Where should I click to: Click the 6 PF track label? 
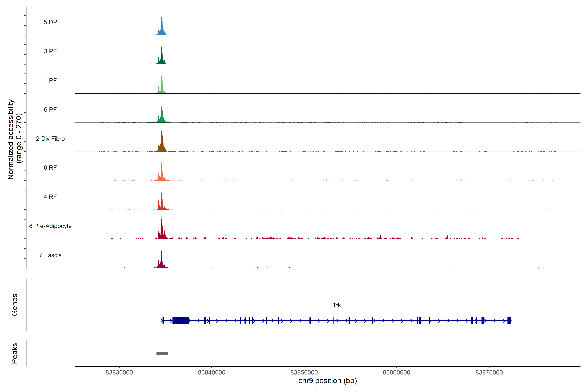pyautogui.click(x=50, y=109)
